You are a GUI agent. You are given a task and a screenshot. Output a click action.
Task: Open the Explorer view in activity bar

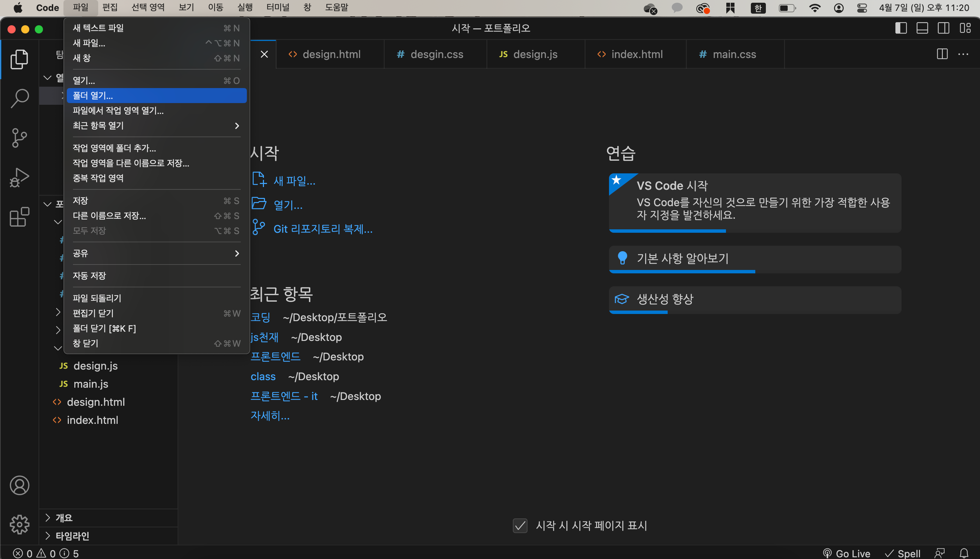coord(19,59)
